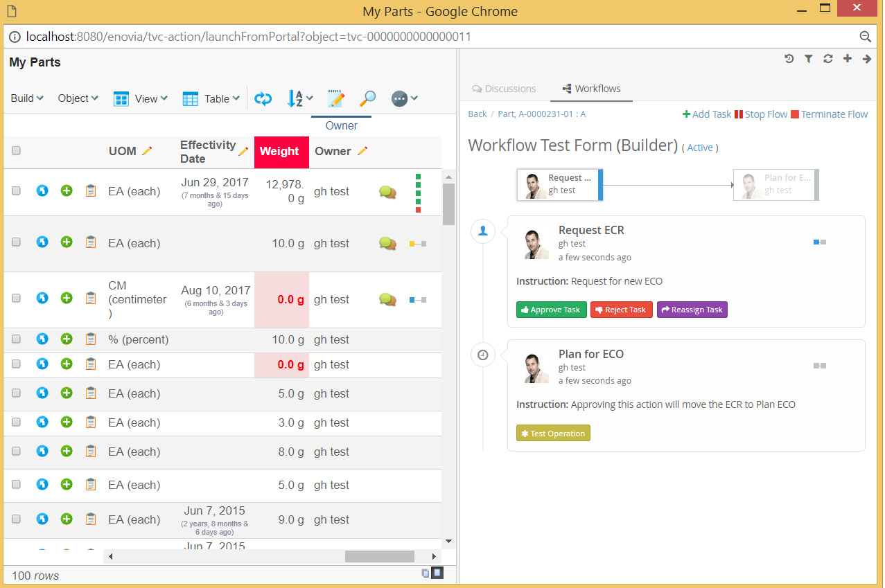The height and width of the screenshot is (588, 885).
Task: Toggle the select-all checkbox in table header
Action: pyautogui.click(x=17, y=151)
